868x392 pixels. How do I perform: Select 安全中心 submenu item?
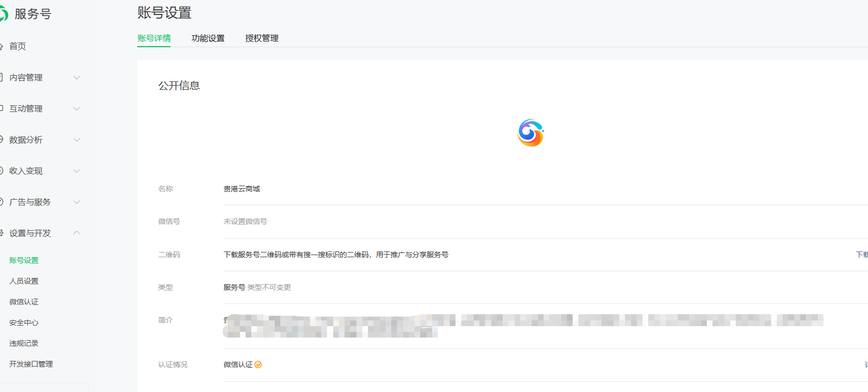(24, 323)
